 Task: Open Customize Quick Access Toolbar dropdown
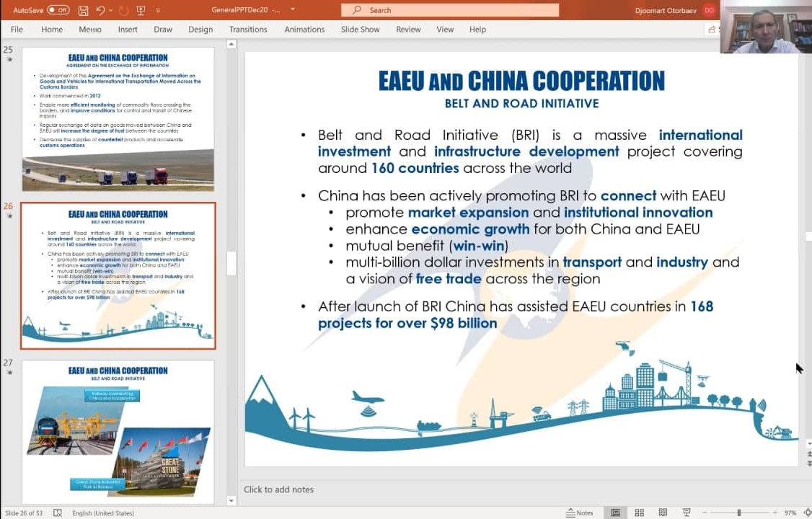pyautogui.click(x=158, y=10)
